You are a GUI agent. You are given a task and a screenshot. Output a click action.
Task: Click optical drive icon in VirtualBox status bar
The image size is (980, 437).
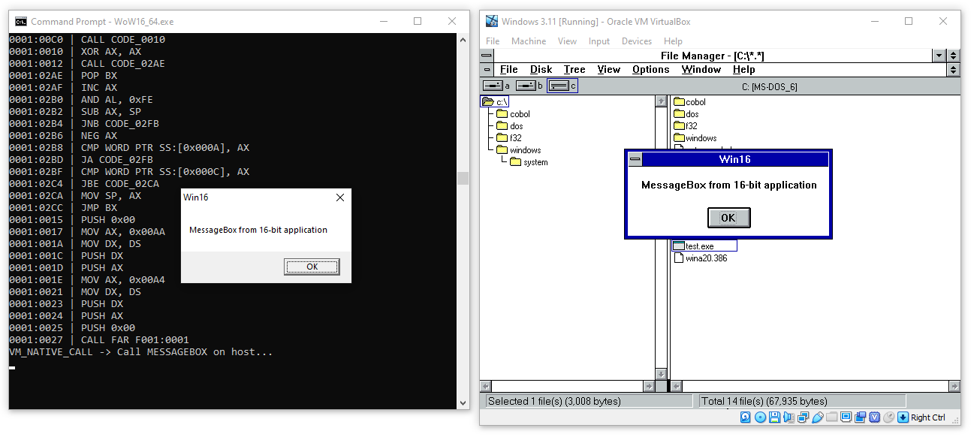(x=759, y=417)
